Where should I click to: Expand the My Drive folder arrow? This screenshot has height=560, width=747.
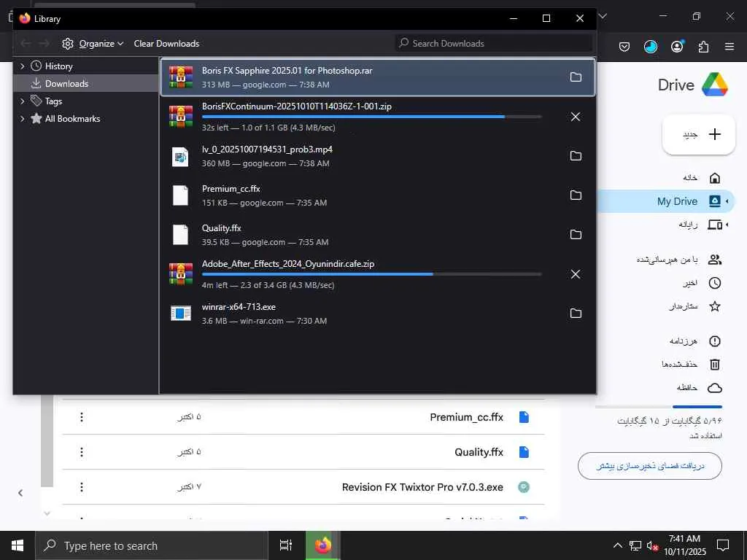coord(727,201)
